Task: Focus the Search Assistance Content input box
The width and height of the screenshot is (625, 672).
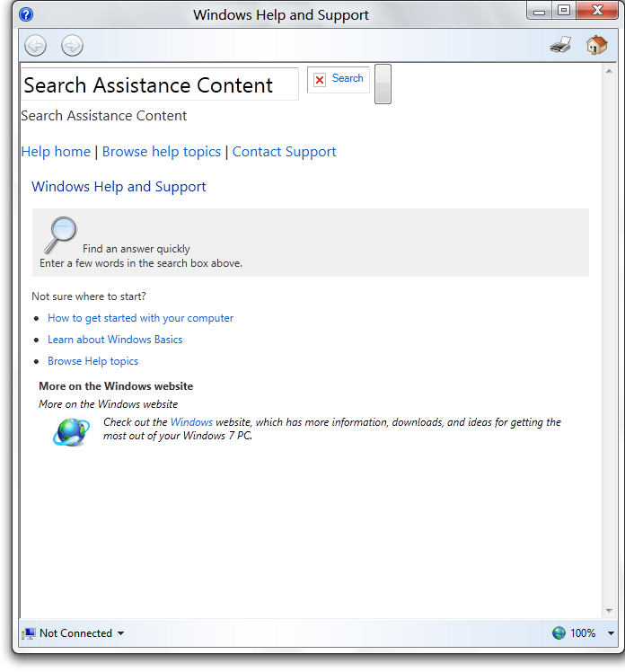Action: click(159, 84)
